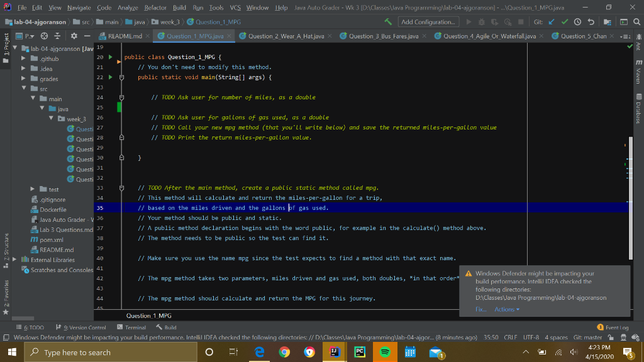The image size is (644, 362).
Task: Expand the test folder in project tree
Action: click(31, 189)
